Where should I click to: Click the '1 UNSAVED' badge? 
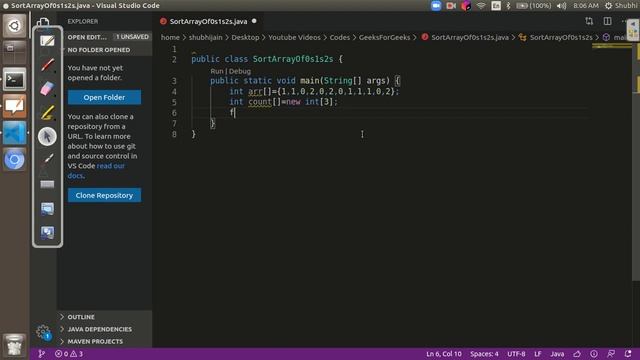coord(132,37)
